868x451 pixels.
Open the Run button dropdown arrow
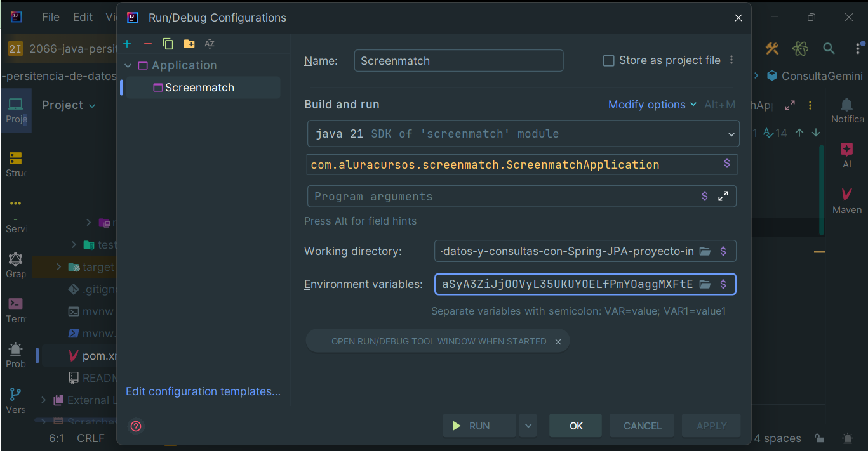point(528,426)
